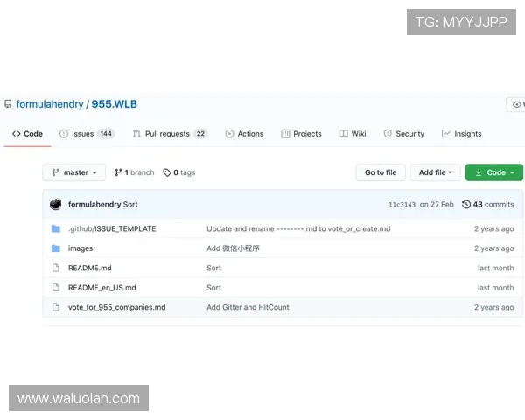Click the formulahendry avatar in the commit row

pos(56,204)
